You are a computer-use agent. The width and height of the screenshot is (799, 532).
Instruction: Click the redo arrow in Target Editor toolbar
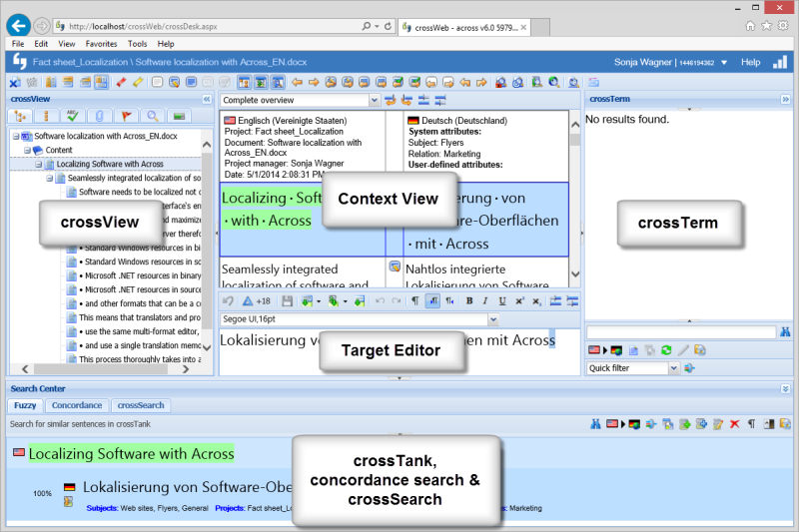coord(396,300)
